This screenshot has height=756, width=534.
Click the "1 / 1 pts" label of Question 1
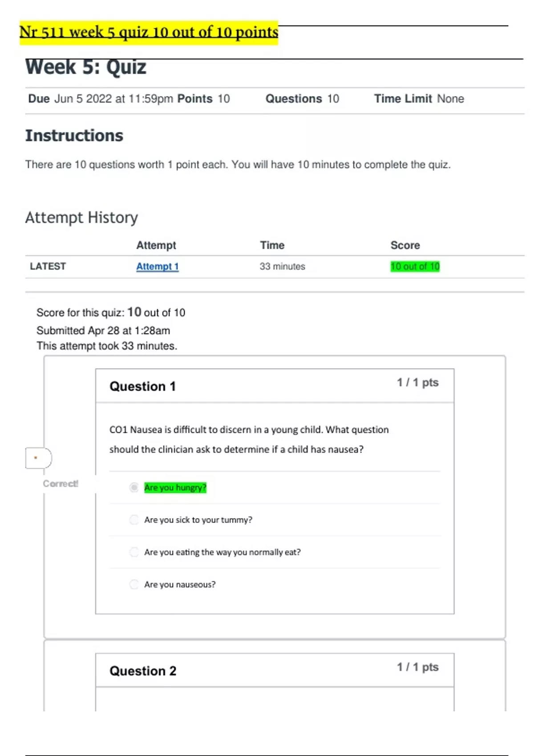point(417,382)
